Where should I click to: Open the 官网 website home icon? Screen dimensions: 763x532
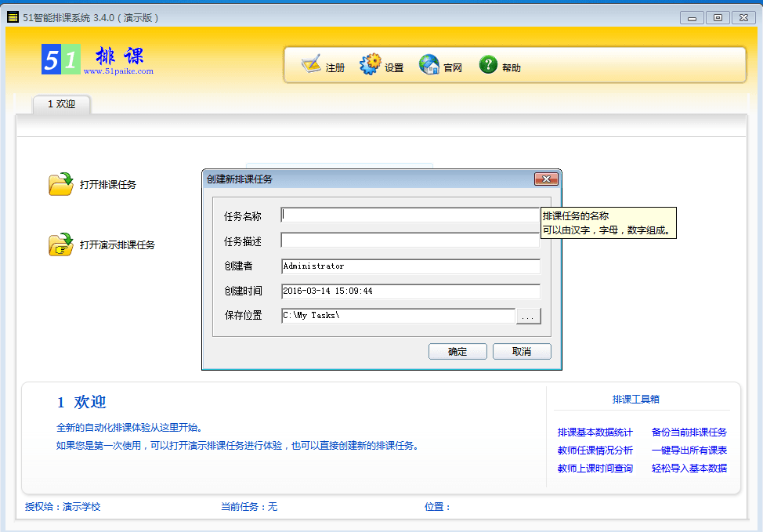(x=429, y=65)
